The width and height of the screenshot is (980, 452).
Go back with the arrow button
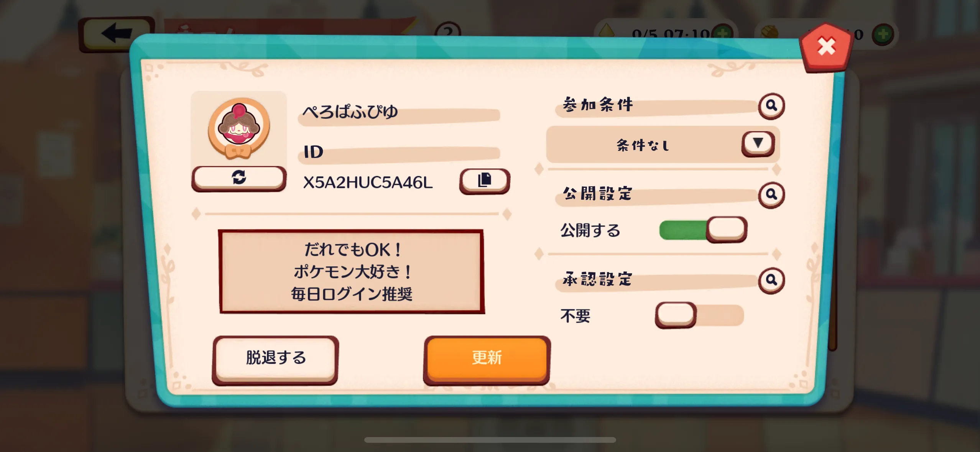coord(117,34)
